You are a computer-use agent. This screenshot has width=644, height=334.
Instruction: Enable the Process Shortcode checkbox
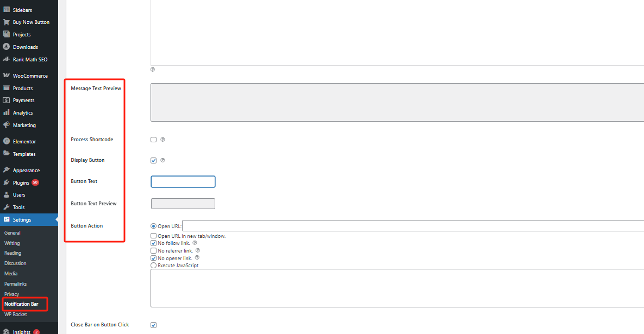pyautogui.click(x=154, y=140)
